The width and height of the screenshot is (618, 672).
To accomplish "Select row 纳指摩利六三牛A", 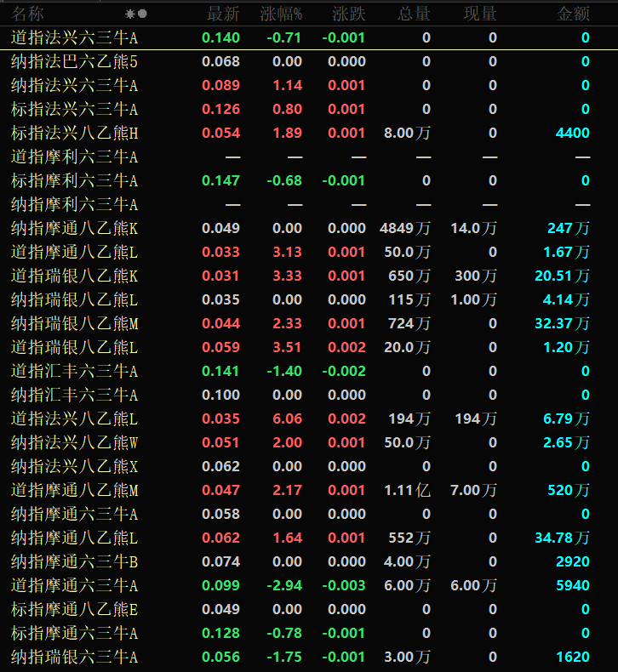I will coord(309,204).
